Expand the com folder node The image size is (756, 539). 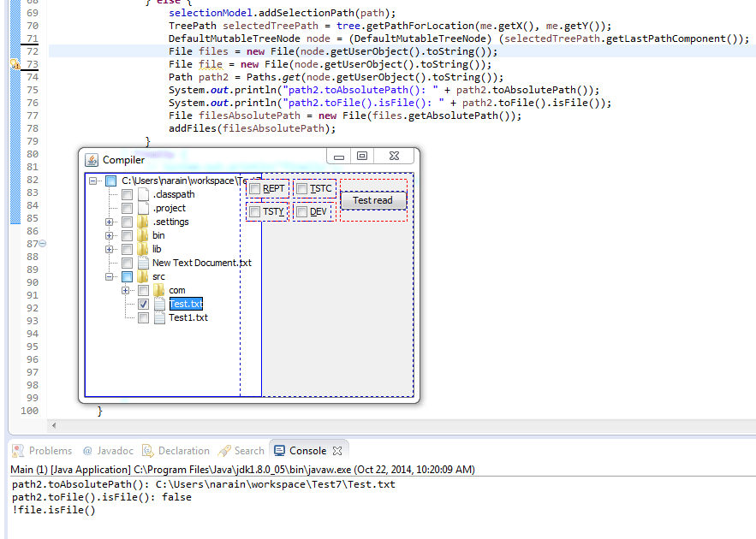pyautogui.click(x=125, y=290)
